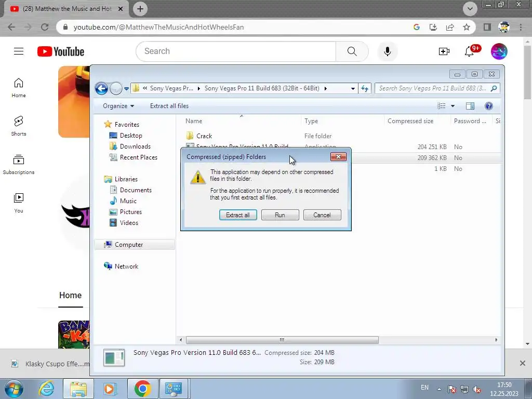Reload the Chrome page
Viewport: 532px width, 399px height.
point(45,27)
